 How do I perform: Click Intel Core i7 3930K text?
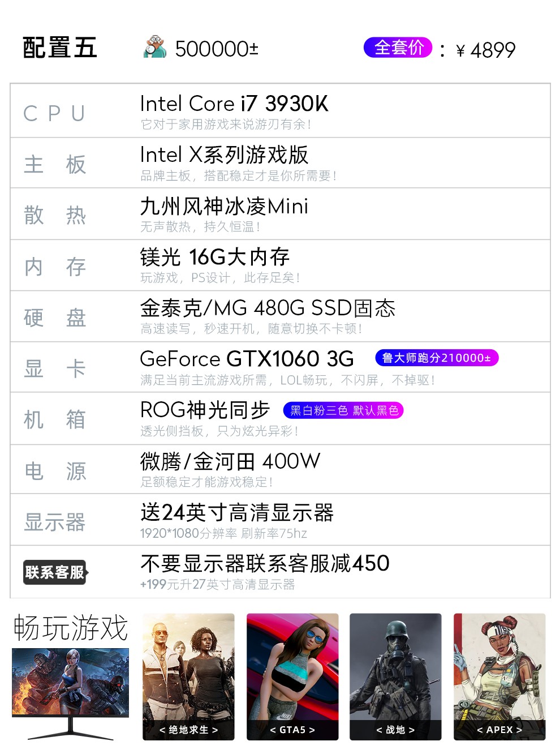tap(234, 104)
